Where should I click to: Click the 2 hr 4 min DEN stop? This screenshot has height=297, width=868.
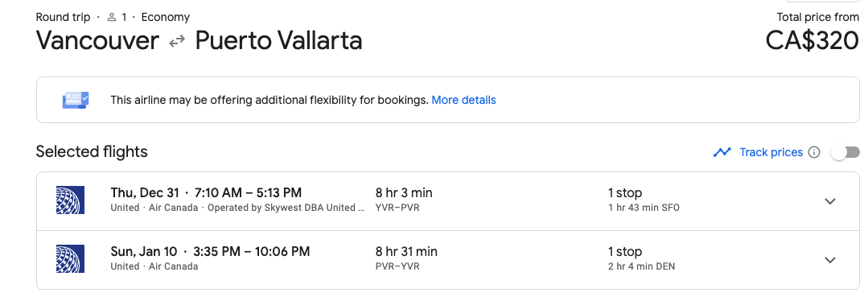pyautogui.click(x=641, y=266)
